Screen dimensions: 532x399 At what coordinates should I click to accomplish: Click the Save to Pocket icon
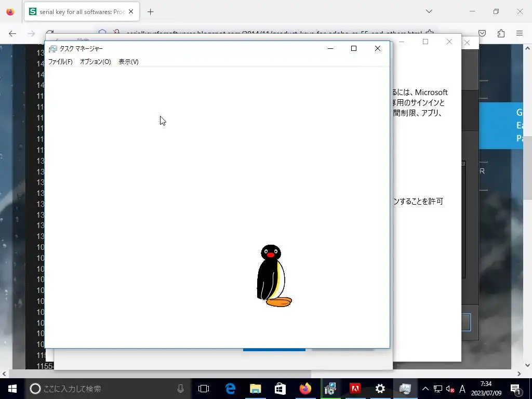(482, 33)
